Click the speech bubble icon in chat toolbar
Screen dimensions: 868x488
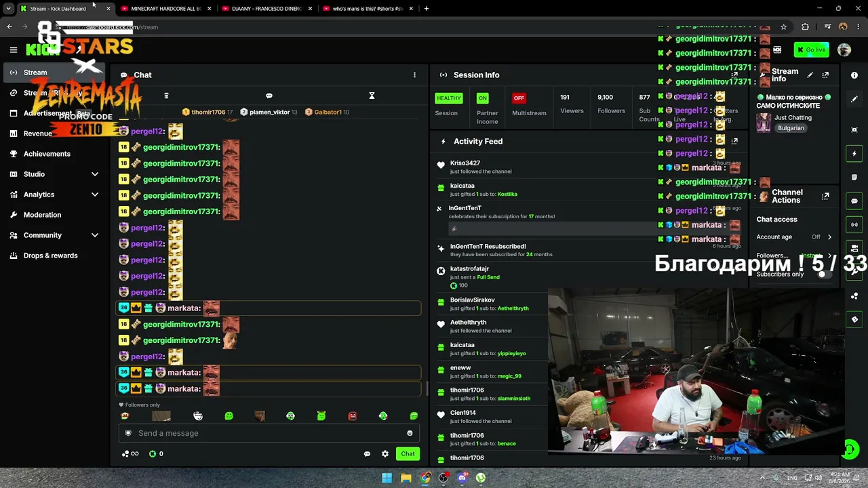269,96
